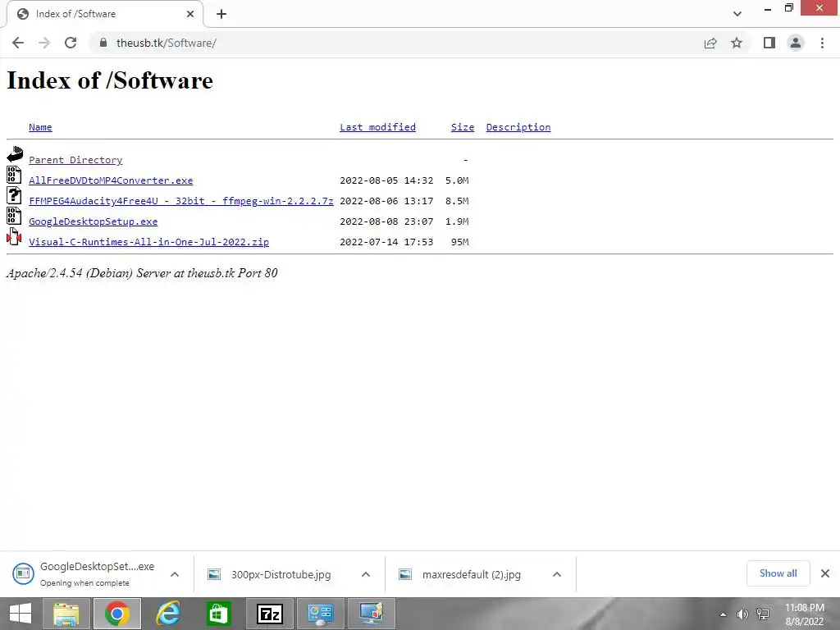Bookmark this page with the star icon
This screenshot has height=630, width=840.
tap(737, 43)
